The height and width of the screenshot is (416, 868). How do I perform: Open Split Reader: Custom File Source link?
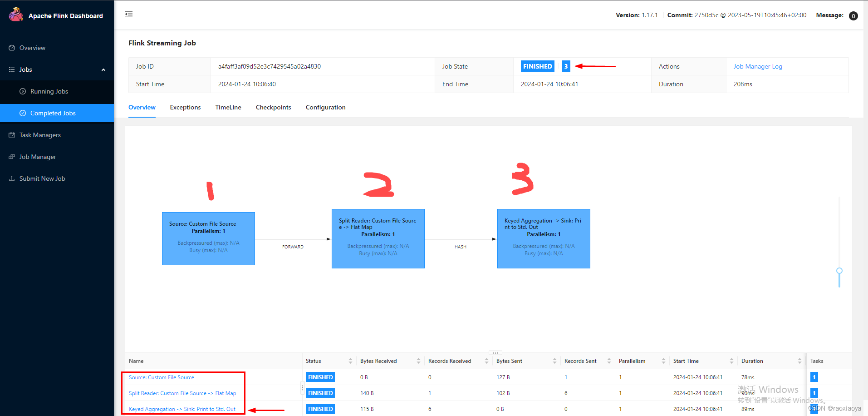pos(182,393)
